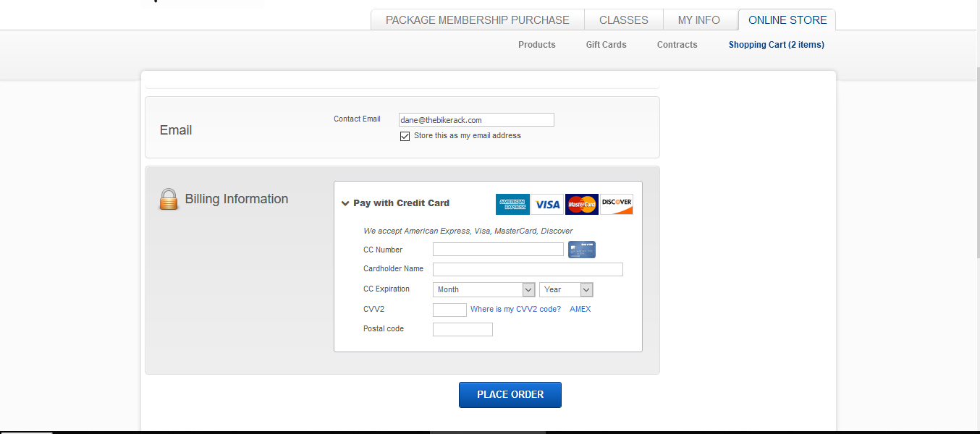Screen dimensions: 980x434
Task: Open the Where is my CVV2 code link
Action: tap(515, 309)
